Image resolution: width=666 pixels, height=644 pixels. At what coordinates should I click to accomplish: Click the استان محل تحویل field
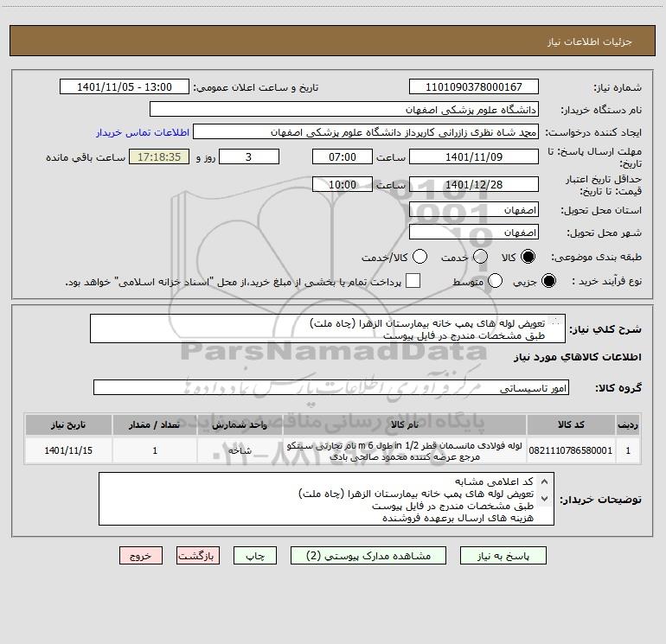tap(474, 210)
